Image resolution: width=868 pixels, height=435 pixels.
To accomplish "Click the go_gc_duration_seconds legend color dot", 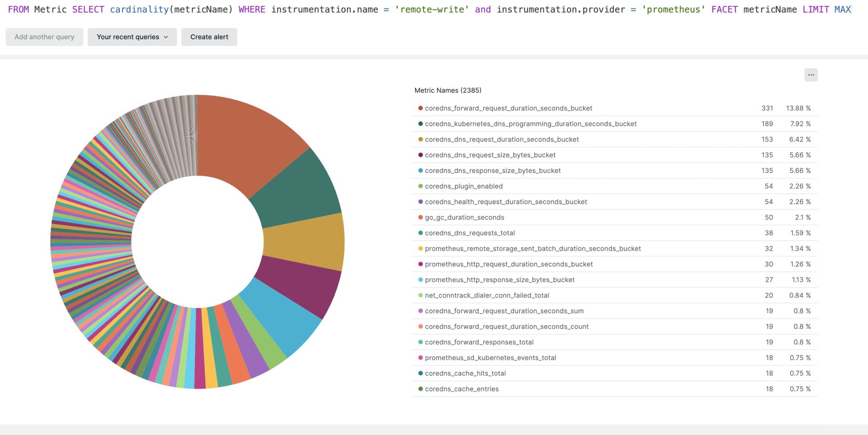I will 420,217.
